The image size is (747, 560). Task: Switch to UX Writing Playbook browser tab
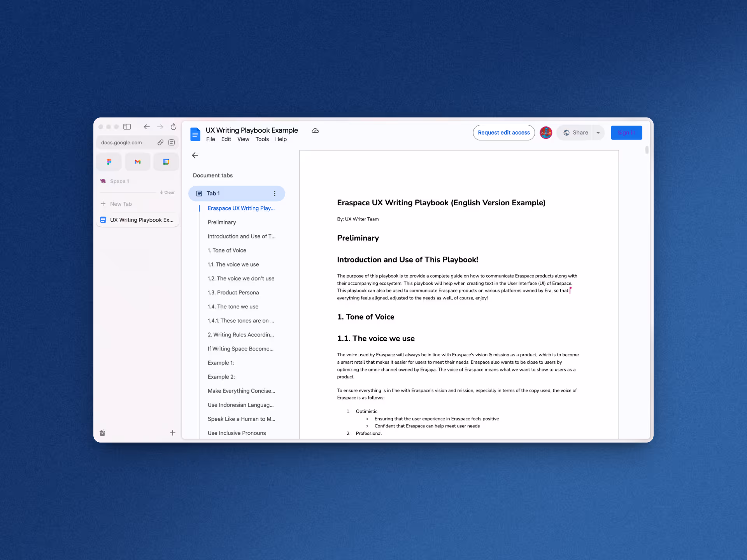[138, 220]
